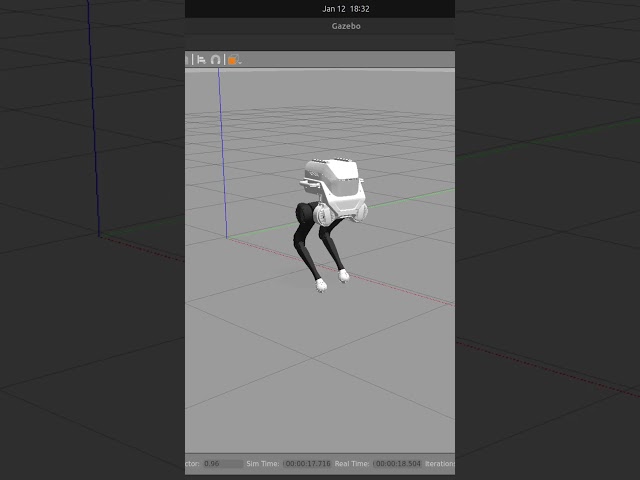Select the Align tool in the Gazebo toolbar
Image resolution: width=640 pixels, height=480 pixels.
(201, 60)
